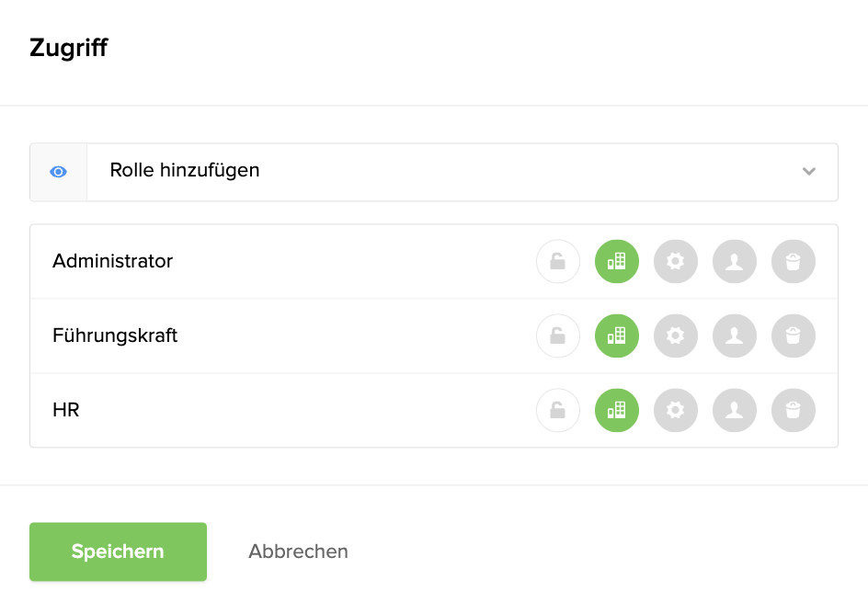Screen dimensions: 868x614
Task: Remove Führungskraft role via trash icon
Action: pyautogui.click(x=794, y=335)
